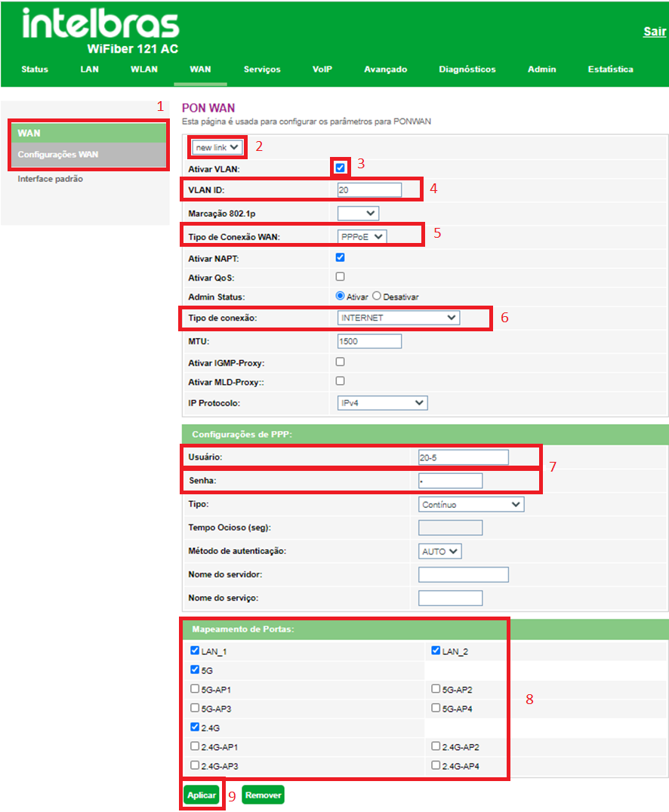
Task: Click the WAN sidebar header
Action: (x=88, y=133)
